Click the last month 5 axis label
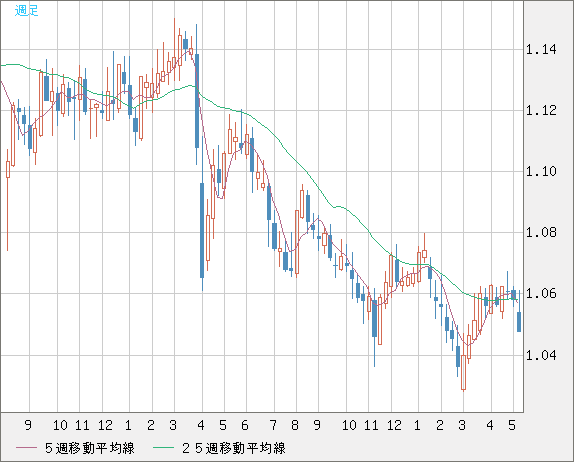 point(512,425)
